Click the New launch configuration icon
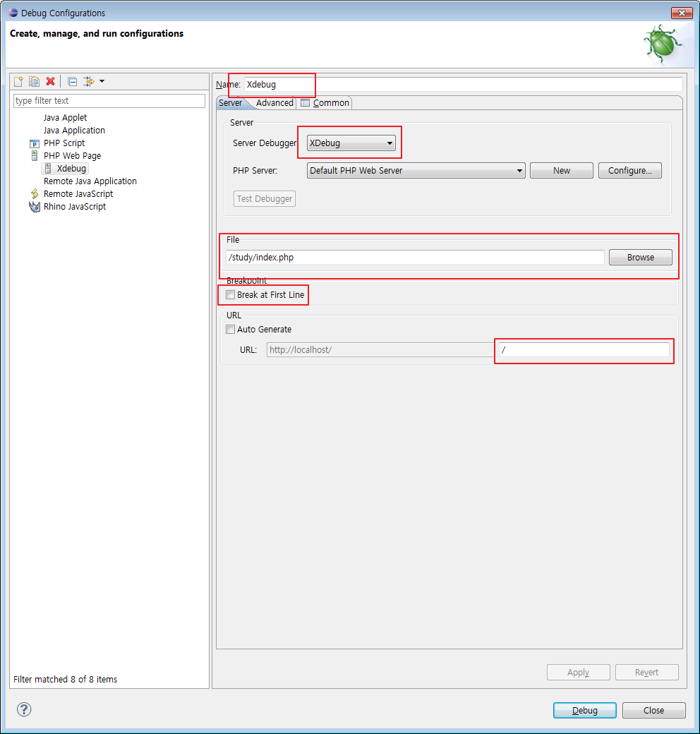Screen dimensions: 700x734 19,82
